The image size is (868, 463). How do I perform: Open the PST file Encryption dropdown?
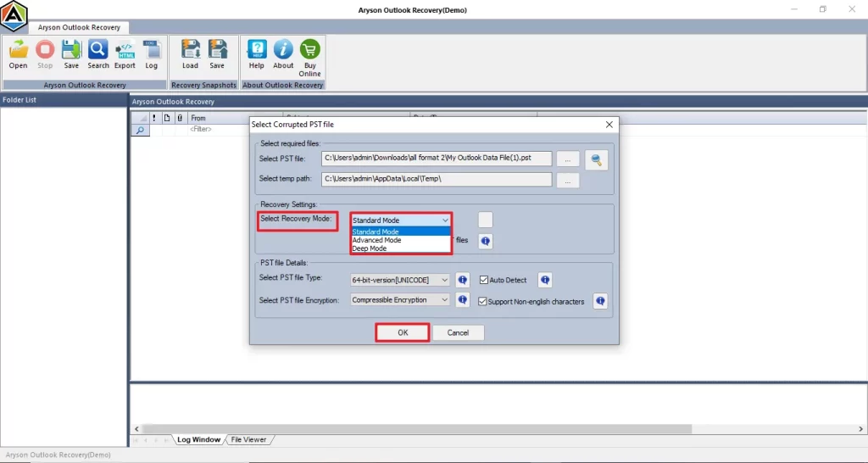pos(400,300)
